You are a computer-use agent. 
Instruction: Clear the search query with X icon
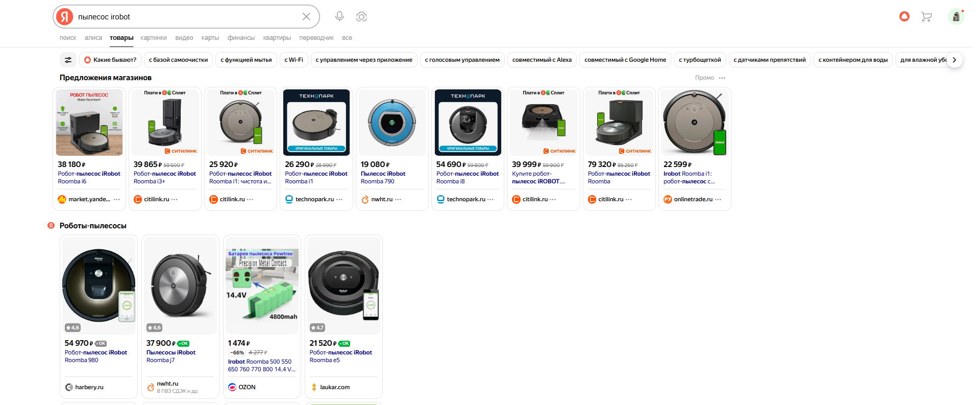click(x=306, y=17)
